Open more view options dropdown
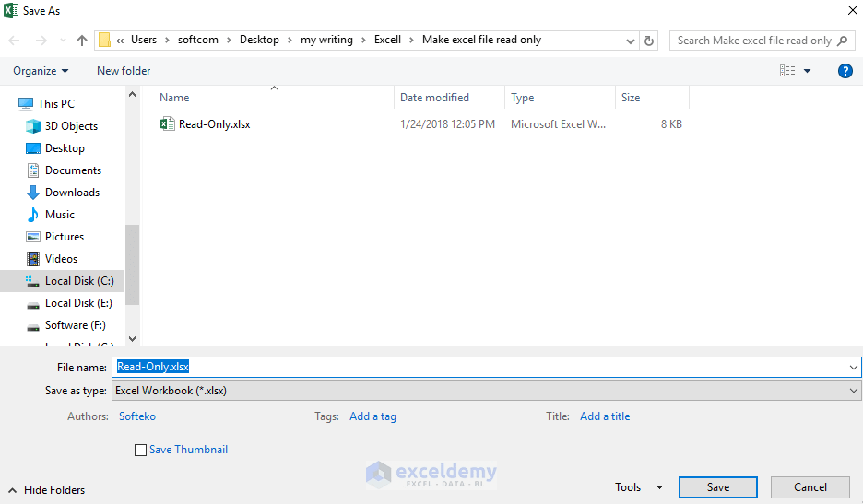The image size is (863, 504). (807, 71)
